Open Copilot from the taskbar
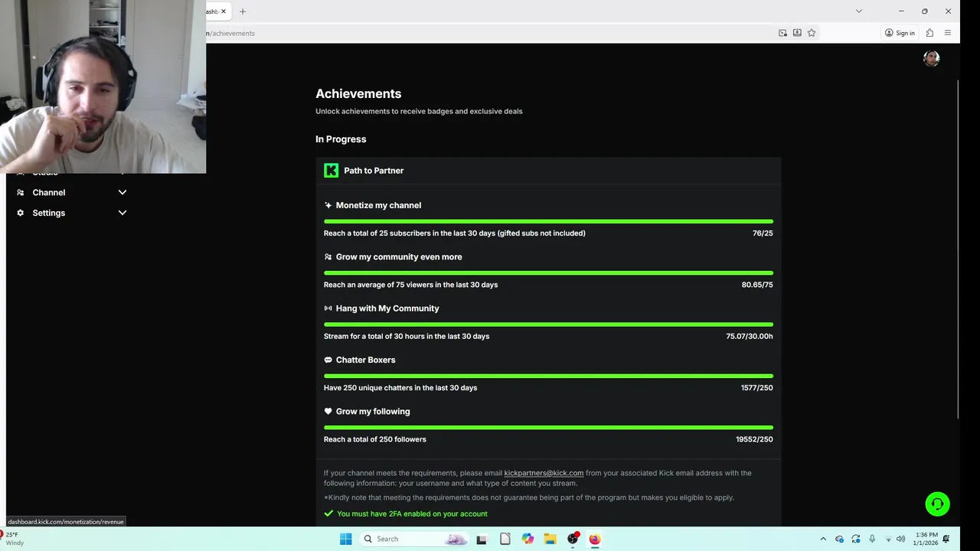The height and width of the screenshot is (551, 980). (528, 539)
